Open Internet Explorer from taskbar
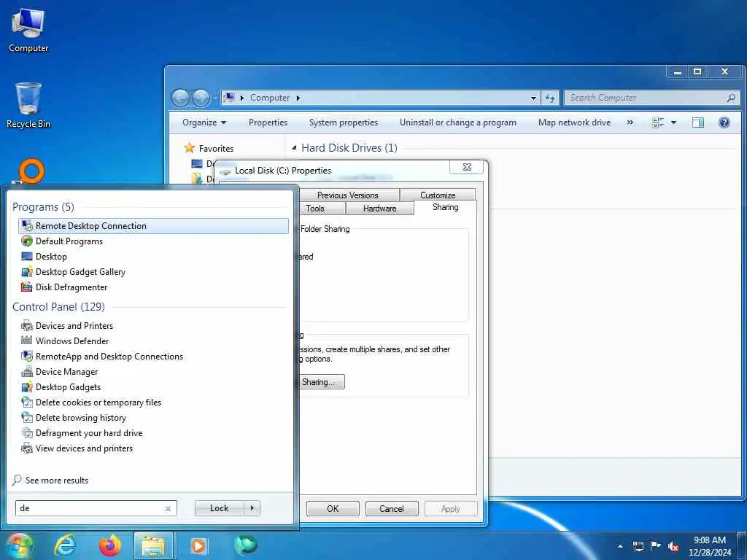The image size is (747, 560). [65, 545]
